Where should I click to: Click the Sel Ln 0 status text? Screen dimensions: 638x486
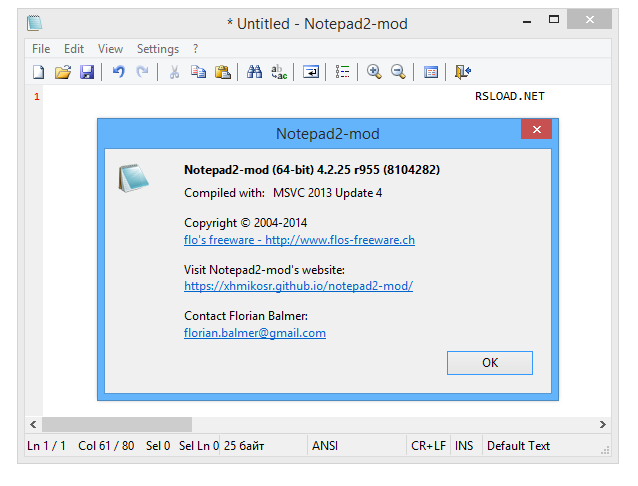point(199,446)
